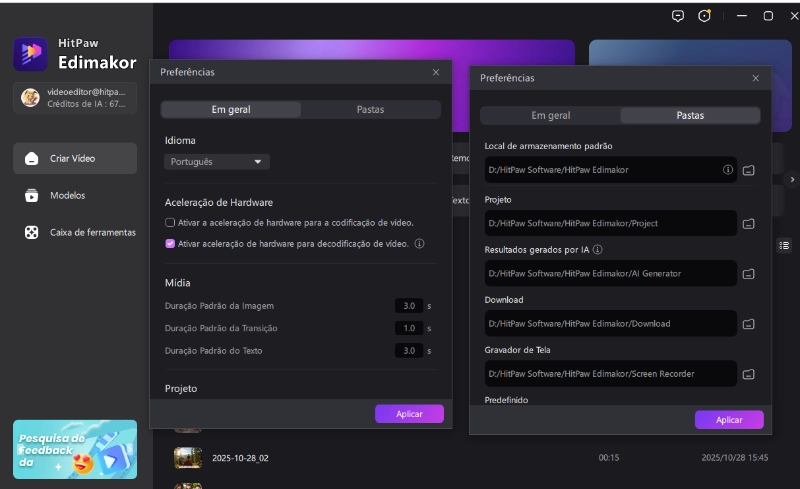Click the circular settings icon with orange dot
Image resolution: width=800 pixels, height=489 pixels.
705,16
